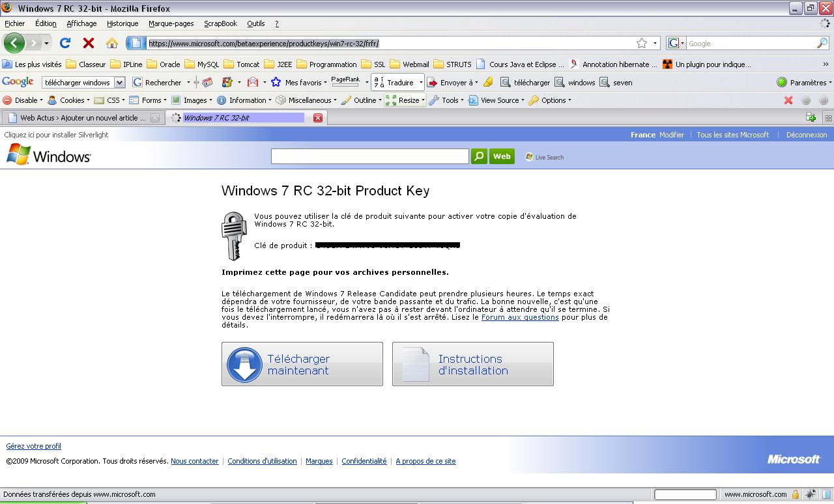Switch to the Web Actus tab
This screenshot has height=504, width=834.
(83, 118)
